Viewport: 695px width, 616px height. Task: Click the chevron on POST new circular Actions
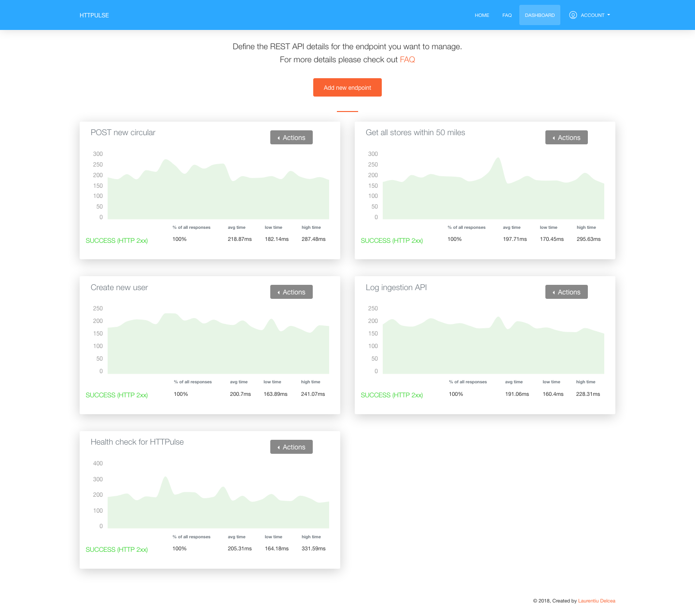[x=278, y=137]
